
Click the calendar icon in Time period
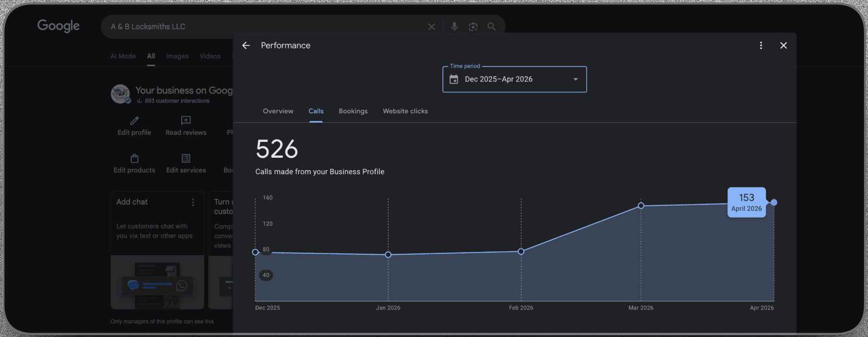[453, 80]
